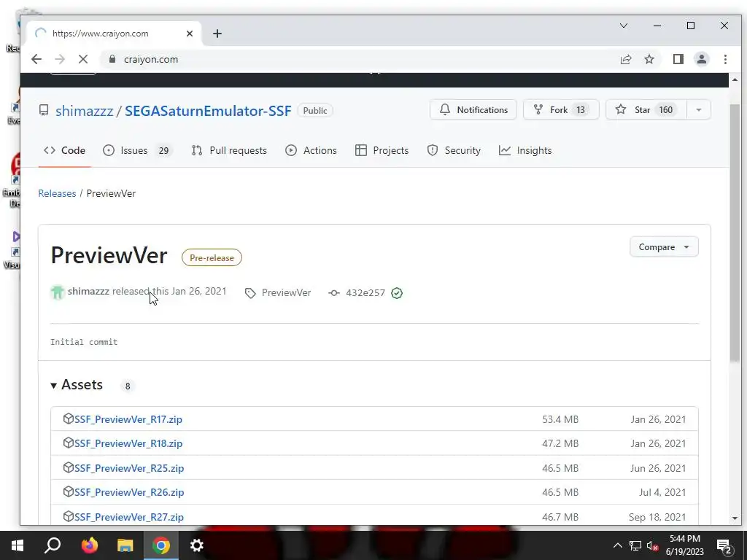Download SSF_PreviewVer_R26.zip
The height and width of the screenshot is (560, 747).
point(129,492)
